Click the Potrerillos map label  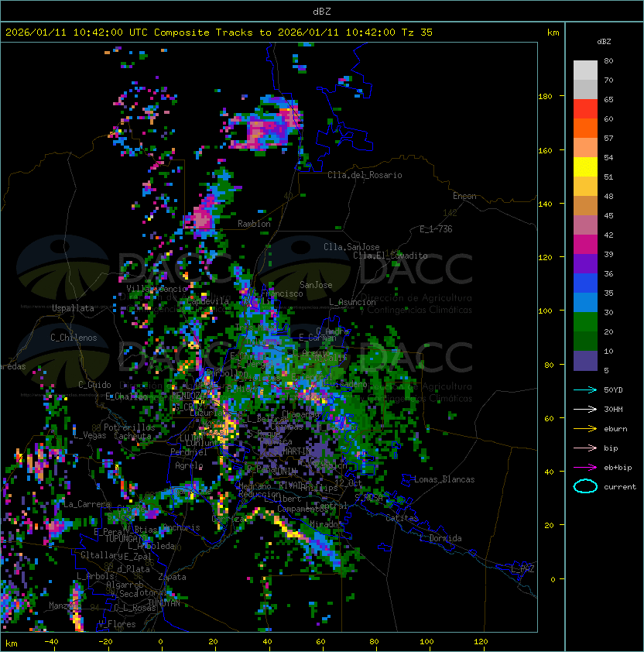(x=129, y=427)
